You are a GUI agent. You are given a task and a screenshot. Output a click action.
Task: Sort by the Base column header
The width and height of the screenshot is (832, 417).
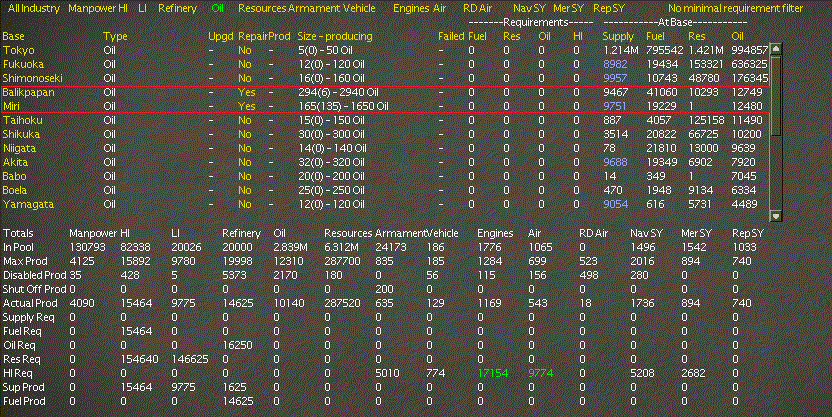[13, 36]
